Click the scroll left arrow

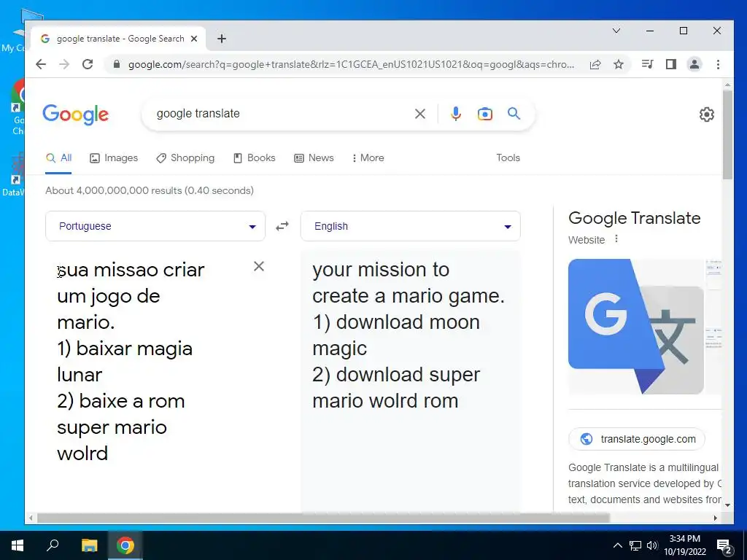[31, 518]
